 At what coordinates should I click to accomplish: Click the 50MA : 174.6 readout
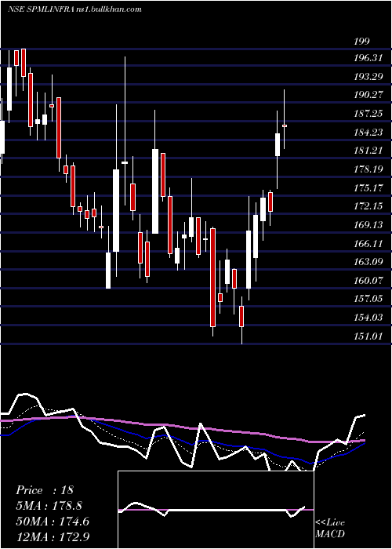click(53, 522)
